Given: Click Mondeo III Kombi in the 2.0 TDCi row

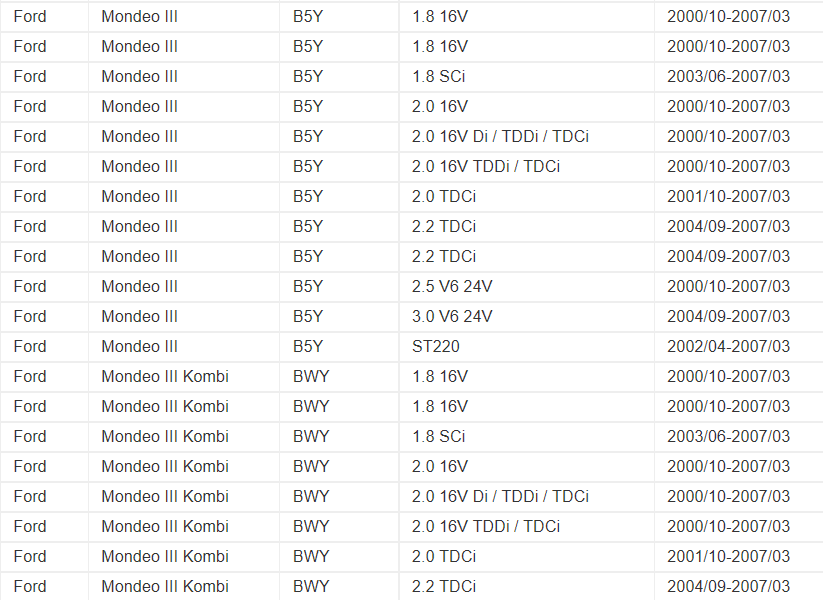Looking at the screenshot, I should 165,556.
